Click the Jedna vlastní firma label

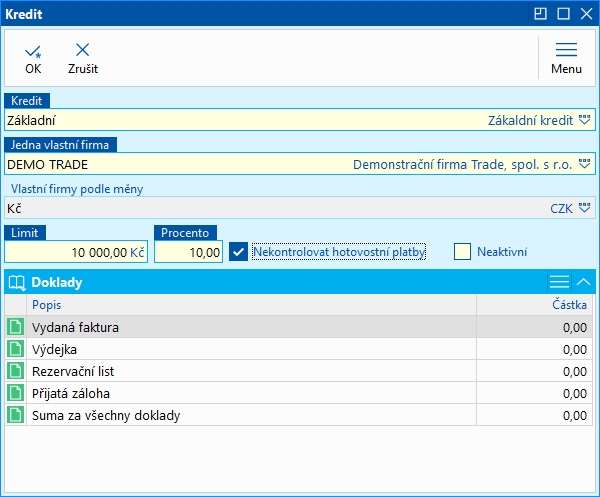click(60, 145)
